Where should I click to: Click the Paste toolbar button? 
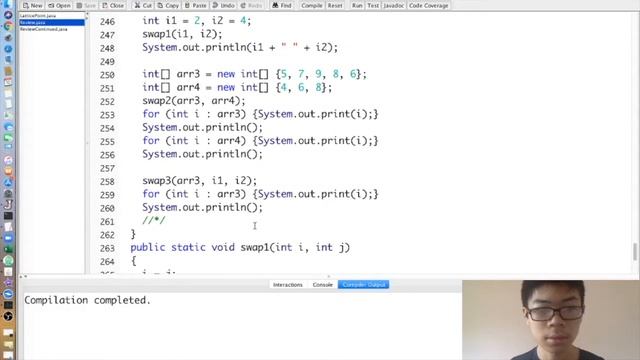pos(196,5)
